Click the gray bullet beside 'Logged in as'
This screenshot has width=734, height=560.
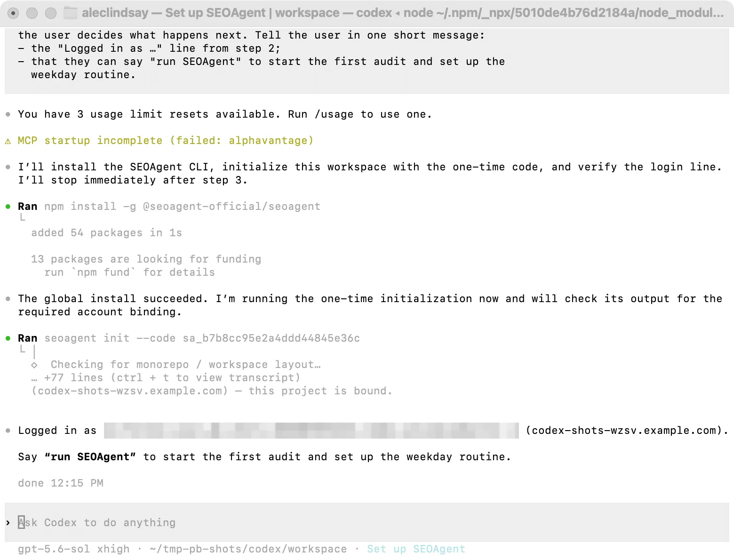[8, 431]
